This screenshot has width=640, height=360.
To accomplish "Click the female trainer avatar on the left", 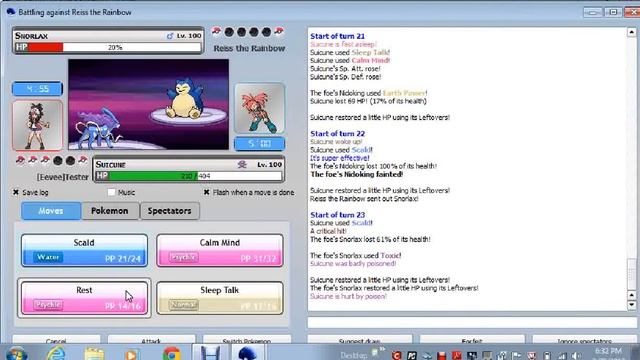I will [38, 126].
